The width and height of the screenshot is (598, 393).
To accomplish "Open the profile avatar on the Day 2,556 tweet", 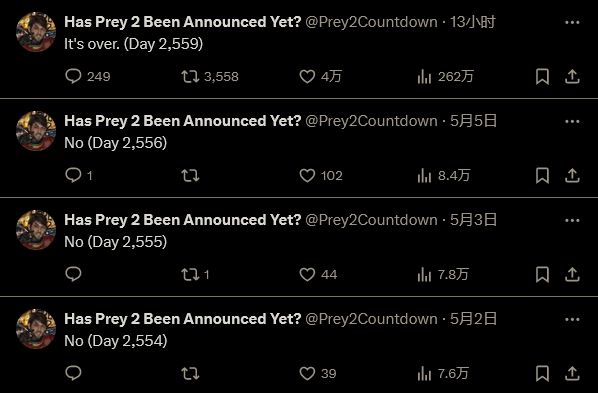I will click(36, 130).
